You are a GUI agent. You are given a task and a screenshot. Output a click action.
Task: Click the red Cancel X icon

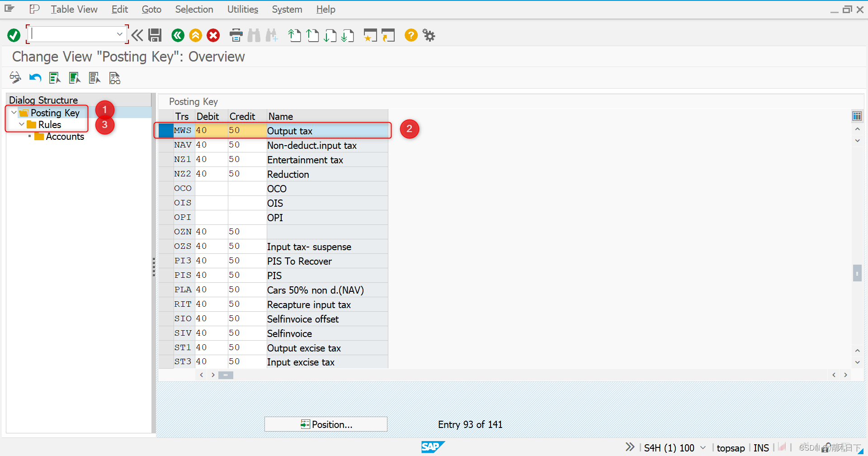(x=213, y=35)
